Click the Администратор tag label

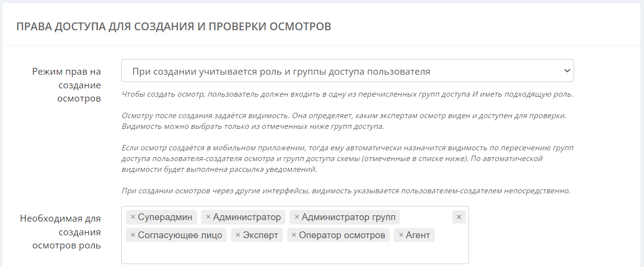[247, 217]
